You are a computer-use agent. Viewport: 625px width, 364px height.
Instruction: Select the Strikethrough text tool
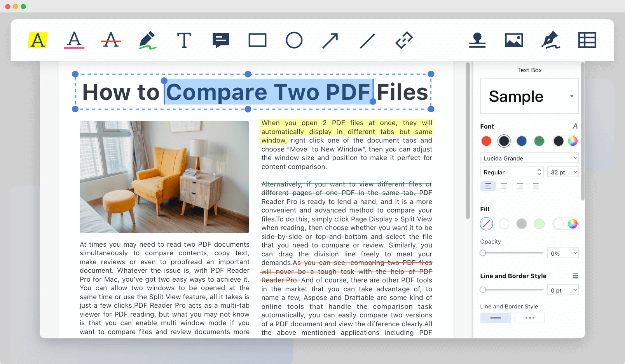point(111,40)
